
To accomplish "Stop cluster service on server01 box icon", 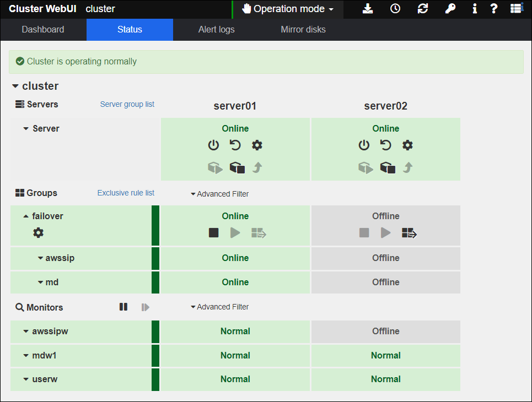I will click(237, 167).
